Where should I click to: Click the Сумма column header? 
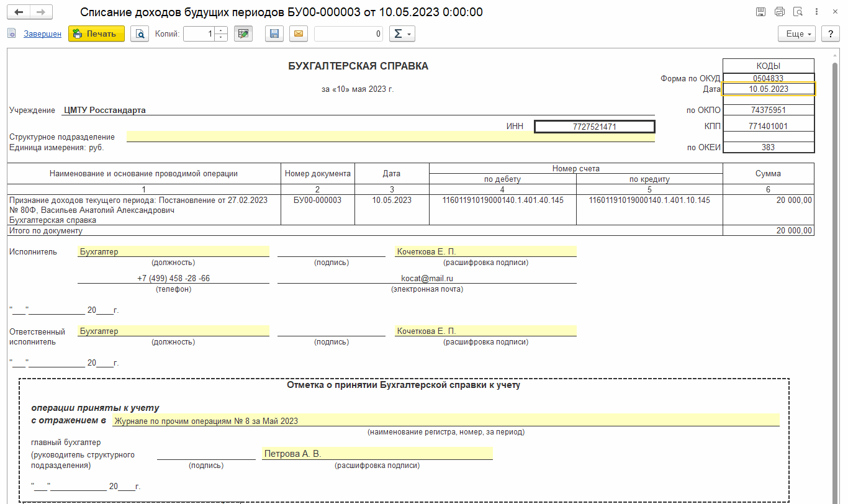pyautogui.click(x=769, y=174)
